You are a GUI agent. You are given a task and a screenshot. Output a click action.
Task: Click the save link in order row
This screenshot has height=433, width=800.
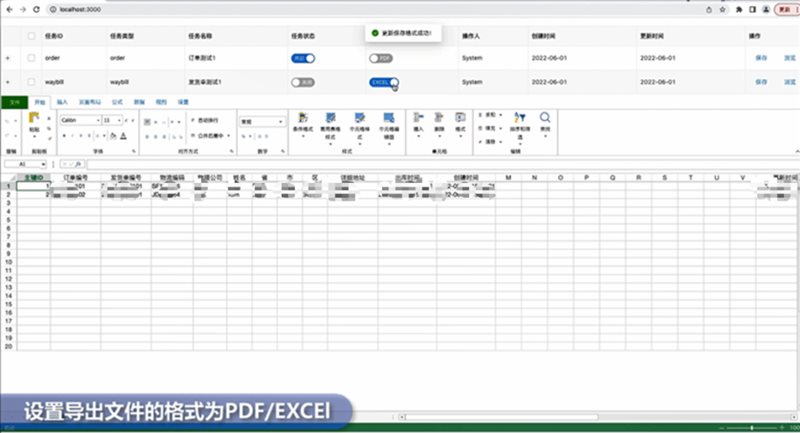click(761, 58)
